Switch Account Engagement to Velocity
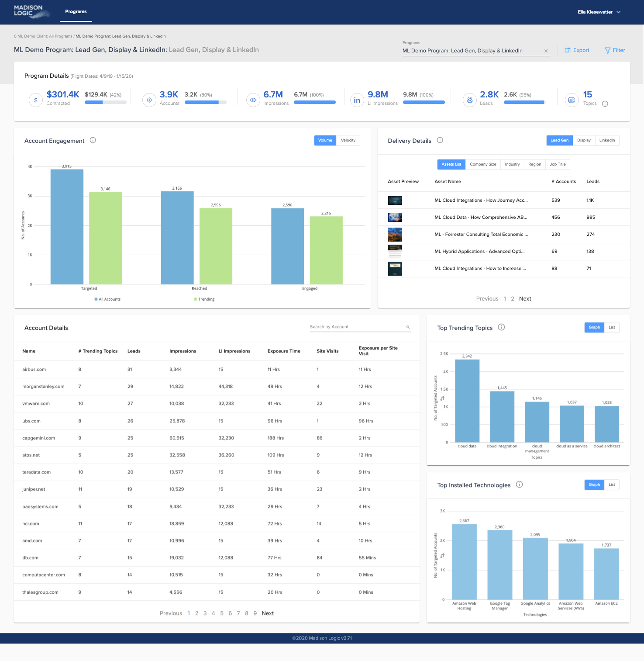The image size is (644, 661). coord(348,140)
